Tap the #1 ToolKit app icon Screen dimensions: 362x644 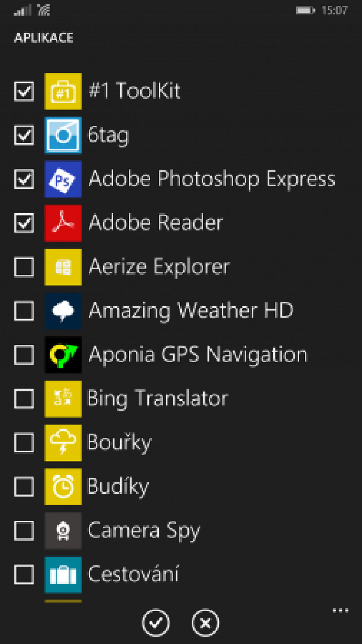click(x=63, y=91)
